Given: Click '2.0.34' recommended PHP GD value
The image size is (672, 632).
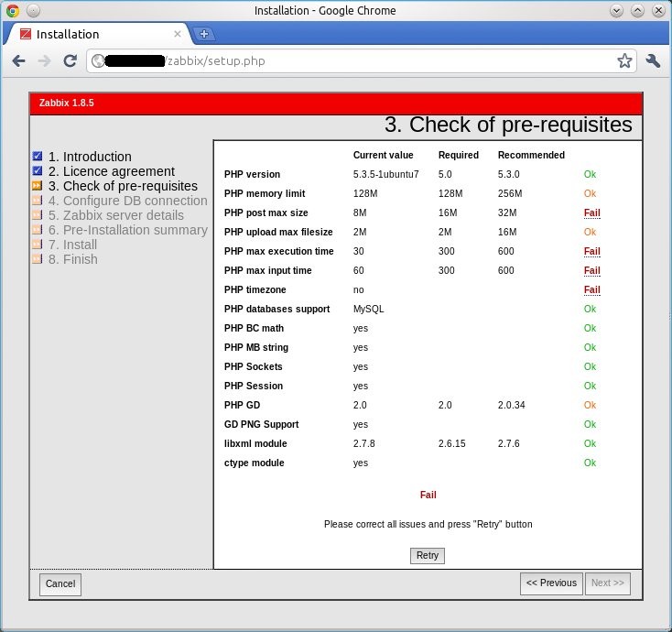Looking at the screenshot, I should click(x=511, y=405).
